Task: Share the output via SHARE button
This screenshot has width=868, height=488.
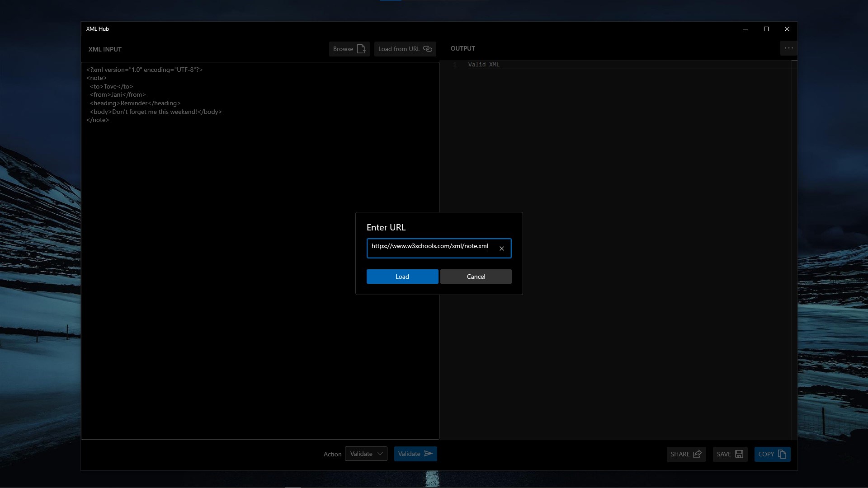Action: tap(686, 454)
